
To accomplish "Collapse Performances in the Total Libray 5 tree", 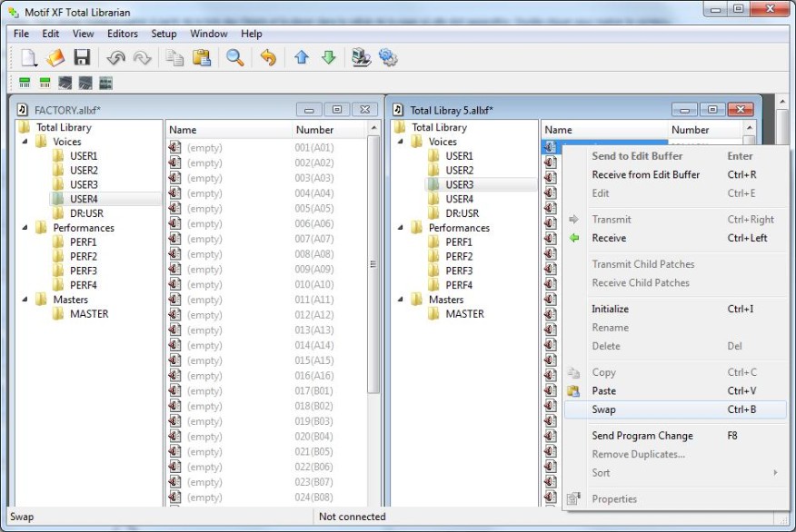I will click(401, 228).
